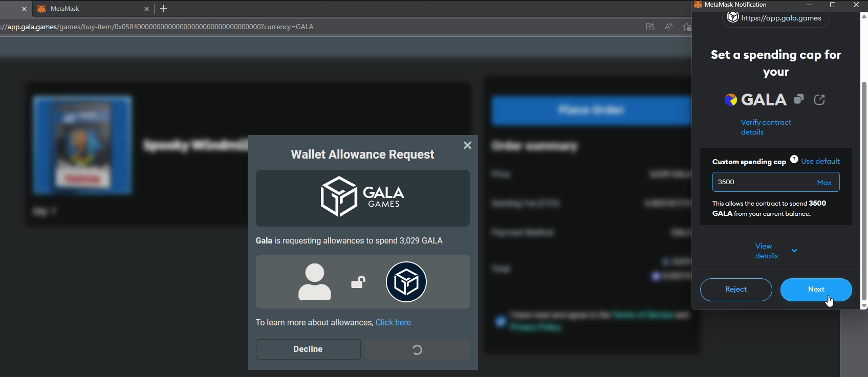Set spending cap to Max
The height and width of the screenshot is (377, 868).
pyautogui.click(x=824, y=183)
